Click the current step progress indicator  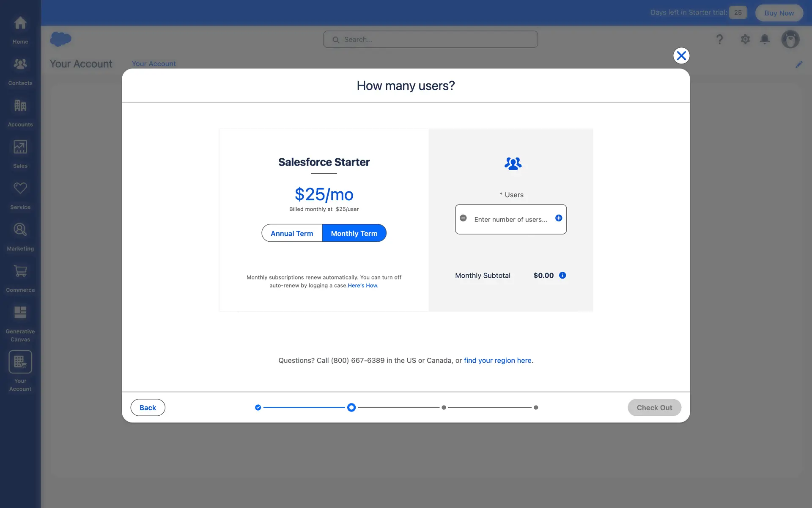(351, 408)
